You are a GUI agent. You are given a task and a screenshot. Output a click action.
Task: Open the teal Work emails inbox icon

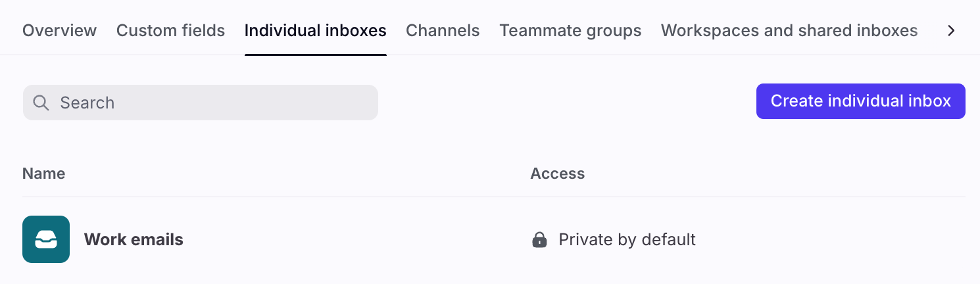[x=46, y=239]
